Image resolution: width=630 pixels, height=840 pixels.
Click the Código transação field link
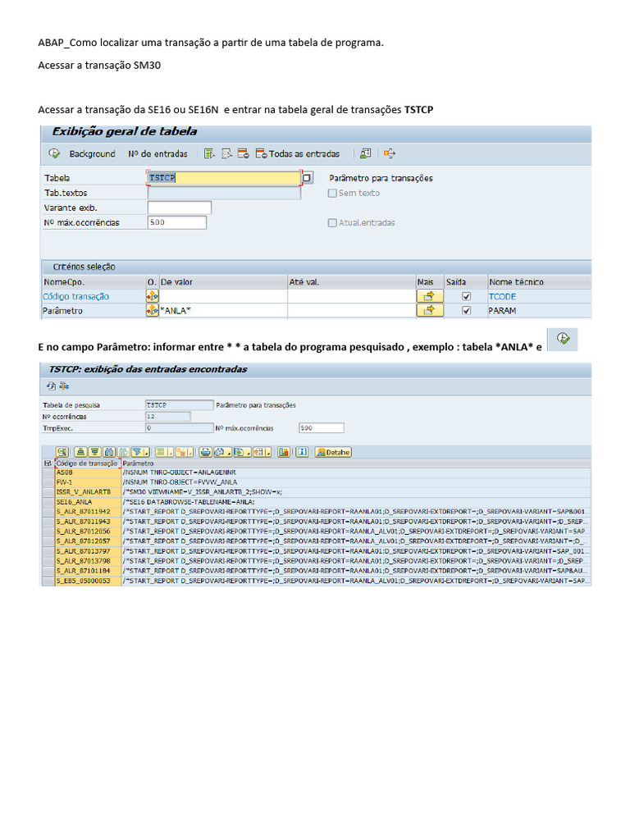76,296
